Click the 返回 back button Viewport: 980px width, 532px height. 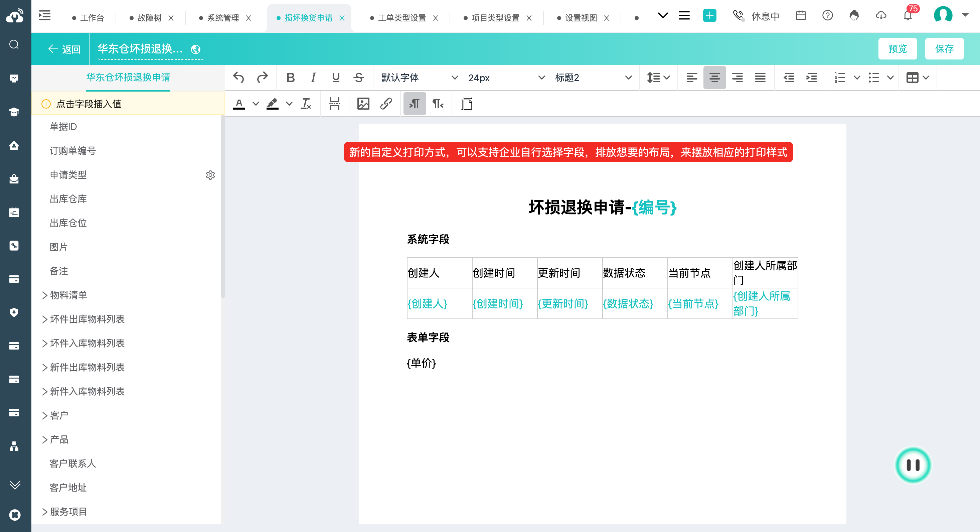point(64,49)
